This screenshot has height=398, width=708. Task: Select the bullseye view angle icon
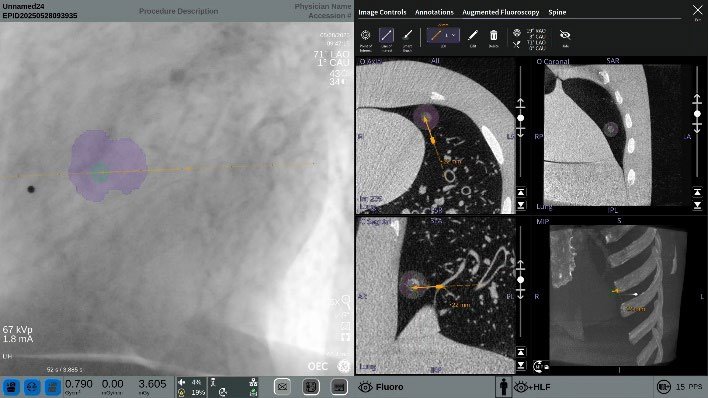click(x=517, y=33)
